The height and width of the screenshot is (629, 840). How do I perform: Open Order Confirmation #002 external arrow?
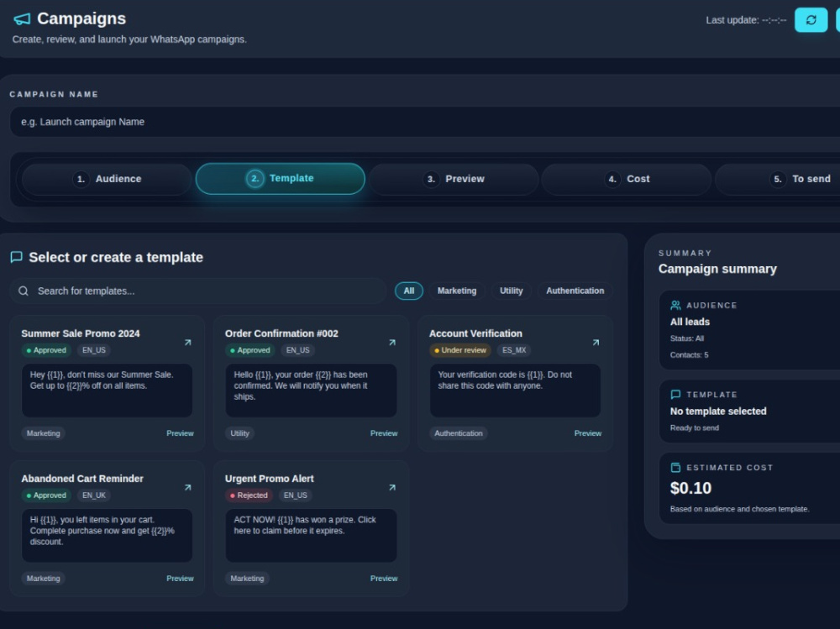(392, 343)
